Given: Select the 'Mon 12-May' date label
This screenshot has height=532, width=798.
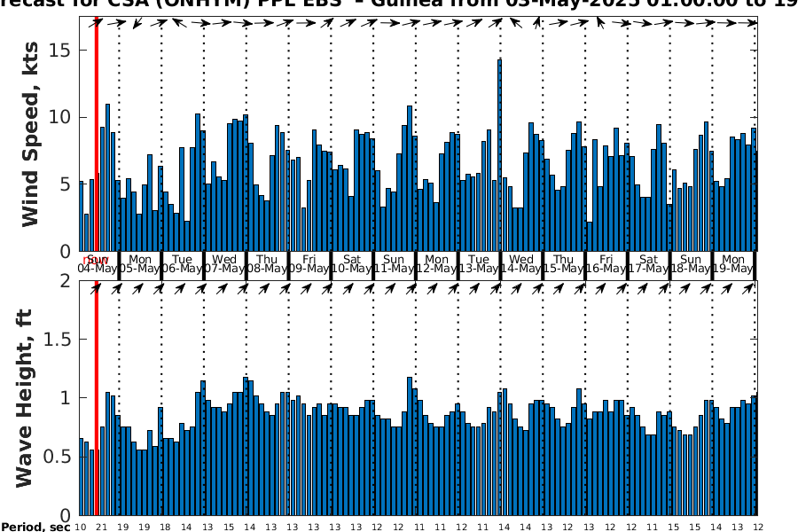Looking at the screenshot, I should 436,264.
